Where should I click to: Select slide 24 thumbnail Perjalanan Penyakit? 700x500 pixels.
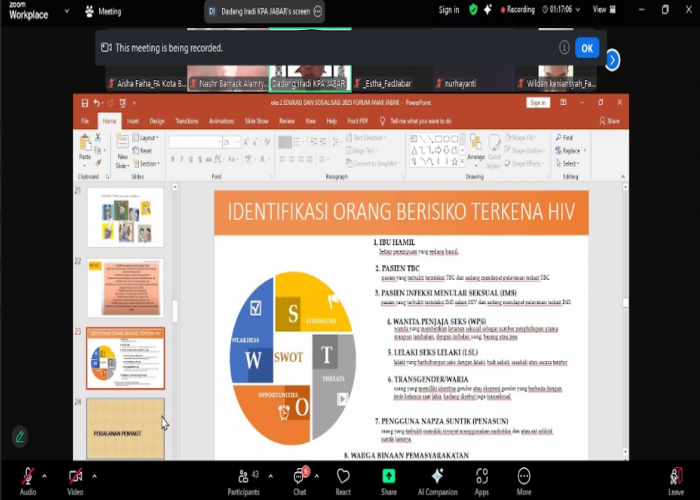[125, 428]
